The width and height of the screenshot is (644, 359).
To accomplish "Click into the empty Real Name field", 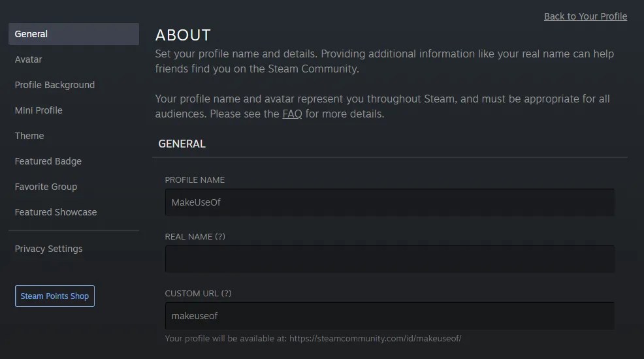I will tap(390, 259).
